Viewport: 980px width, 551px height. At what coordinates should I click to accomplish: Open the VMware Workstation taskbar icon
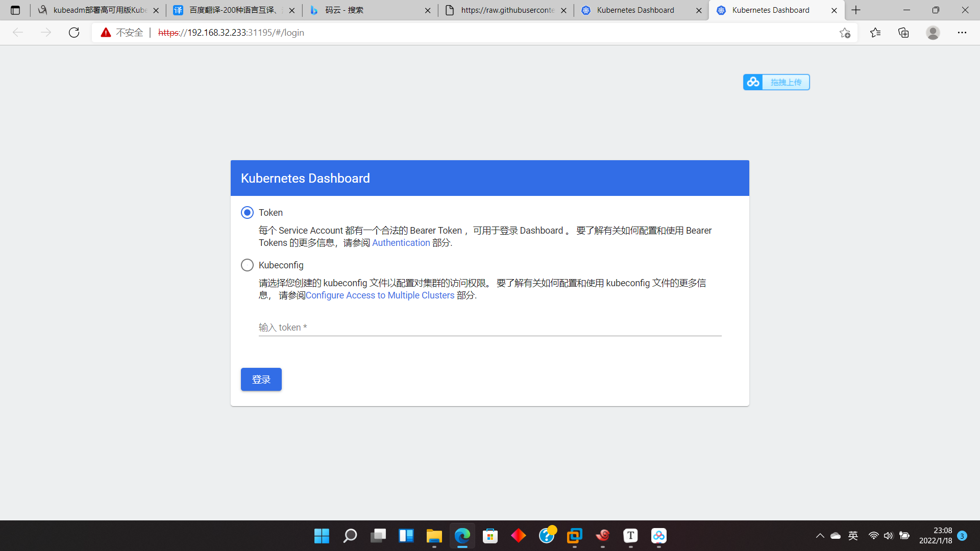pos(575,536)
